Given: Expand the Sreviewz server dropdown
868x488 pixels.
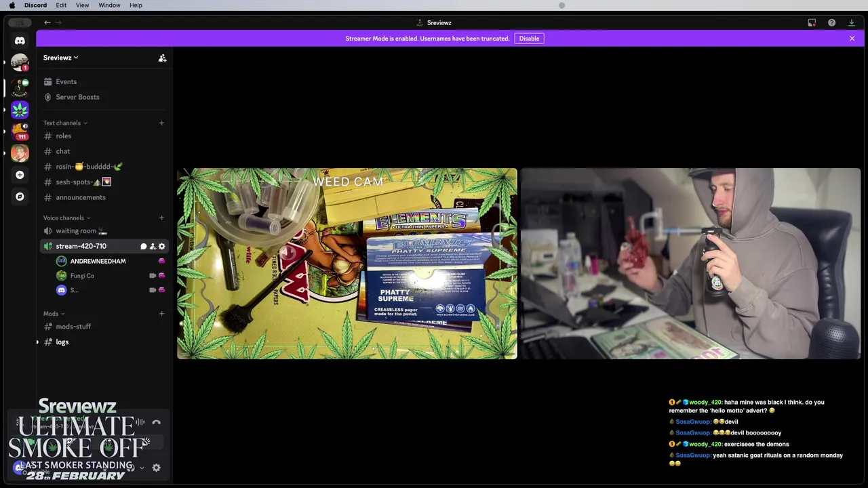Looking at the screenshot, I should 61,58.
